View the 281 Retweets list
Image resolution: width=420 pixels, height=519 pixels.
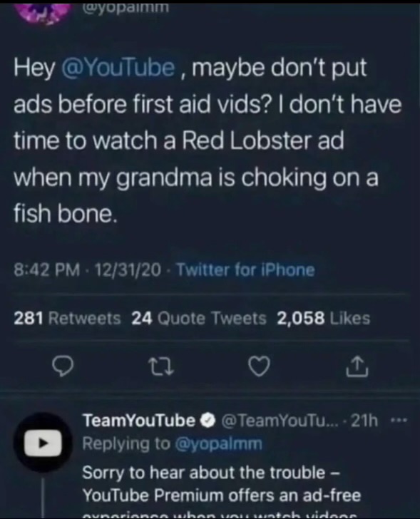point(67,319)
